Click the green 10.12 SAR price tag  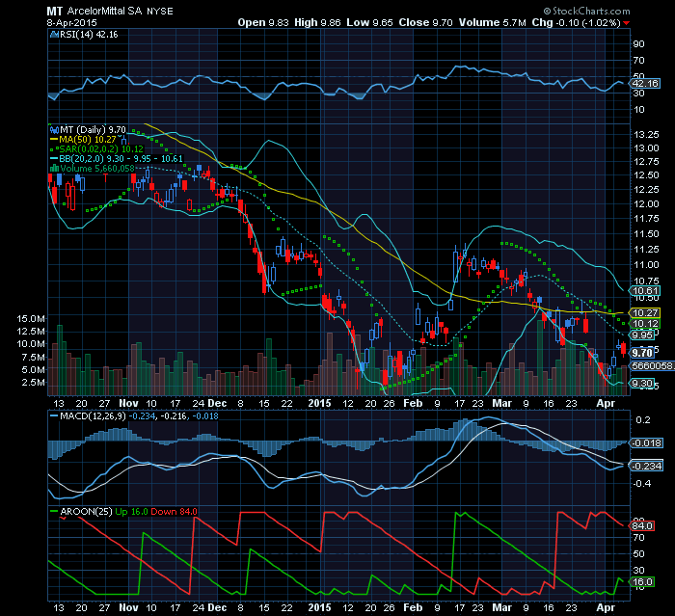pyautogui.click(x=642, y=324)
